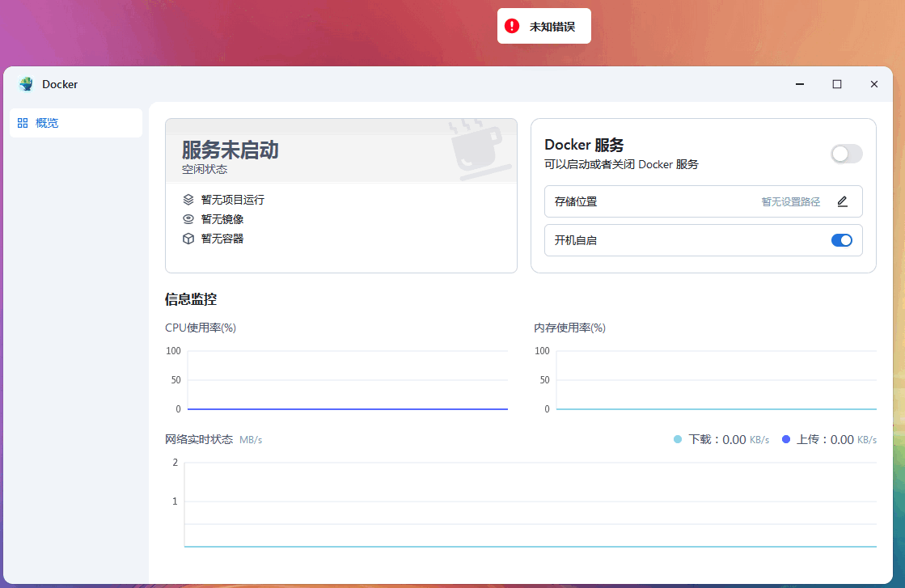Click the cube icon beside 暂无容器
Image resolution: width=905 pixels, height=588 pixels.
coord(188,239)
